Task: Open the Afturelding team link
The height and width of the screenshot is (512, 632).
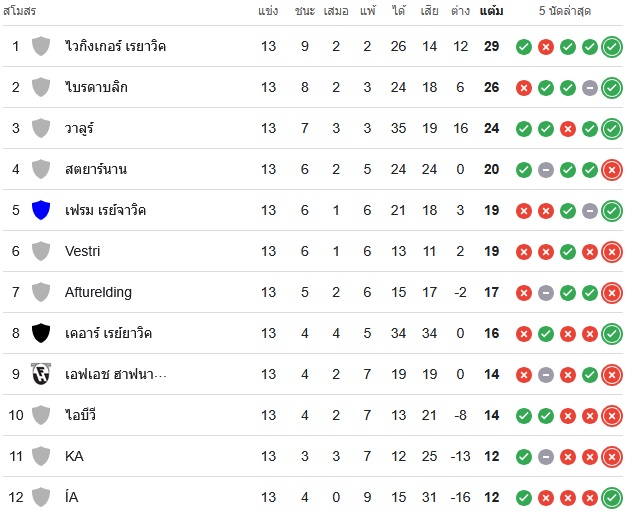Action: (98, 292)
